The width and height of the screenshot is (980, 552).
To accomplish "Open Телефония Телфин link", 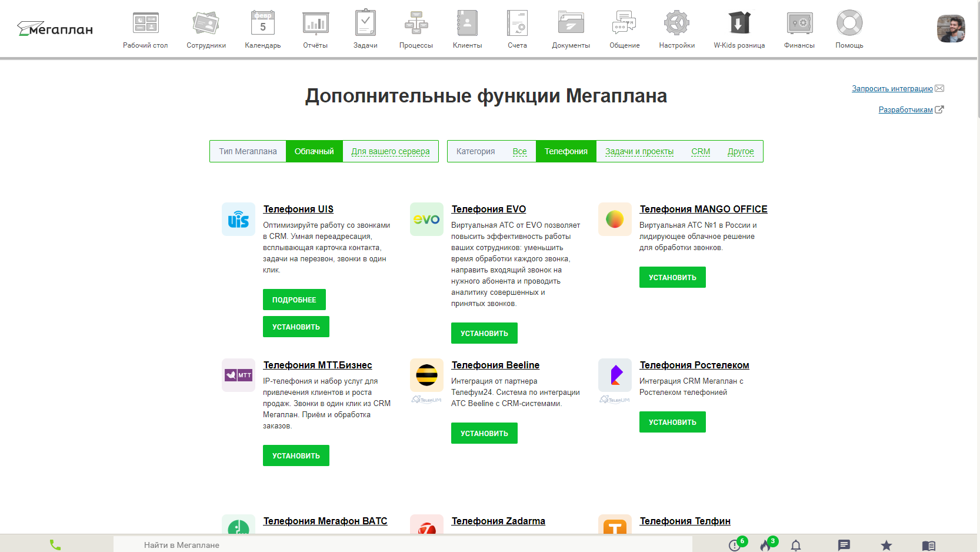I will pos(685,521).
